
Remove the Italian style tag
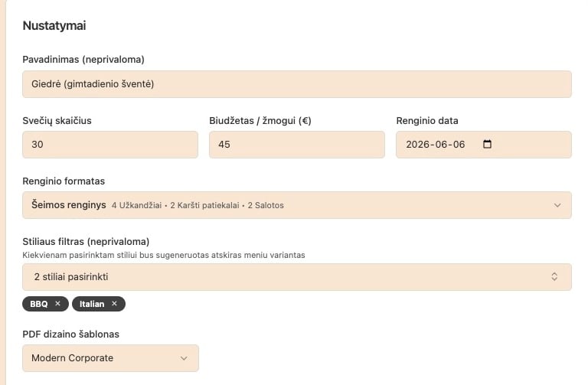[114, 304]
